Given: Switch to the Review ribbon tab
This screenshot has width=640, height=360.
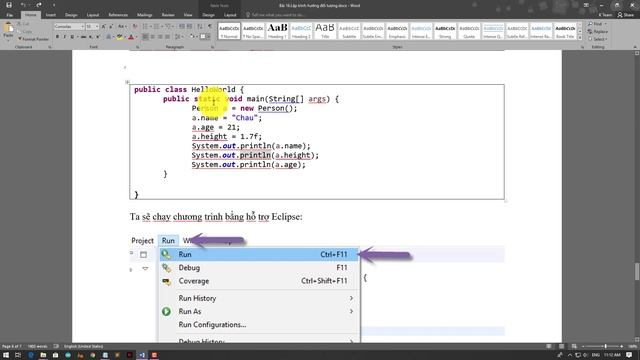Looking at the screenshot, I should [x=168, y=15].
